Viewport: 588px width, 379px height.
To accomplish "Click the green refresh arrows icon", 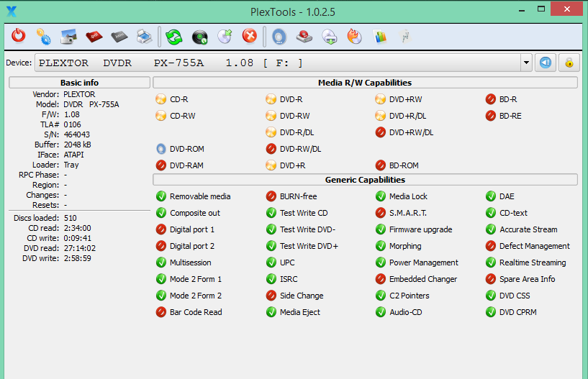I will (174, 37).
